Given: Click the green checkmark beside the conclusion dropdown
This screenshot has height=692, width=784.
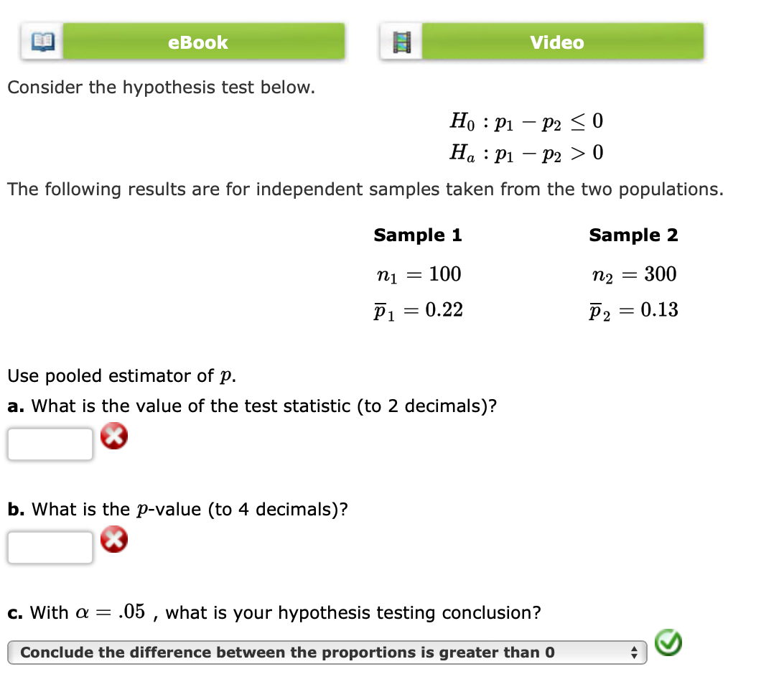Looking at the screenshot, I should [x=668, y=644].
